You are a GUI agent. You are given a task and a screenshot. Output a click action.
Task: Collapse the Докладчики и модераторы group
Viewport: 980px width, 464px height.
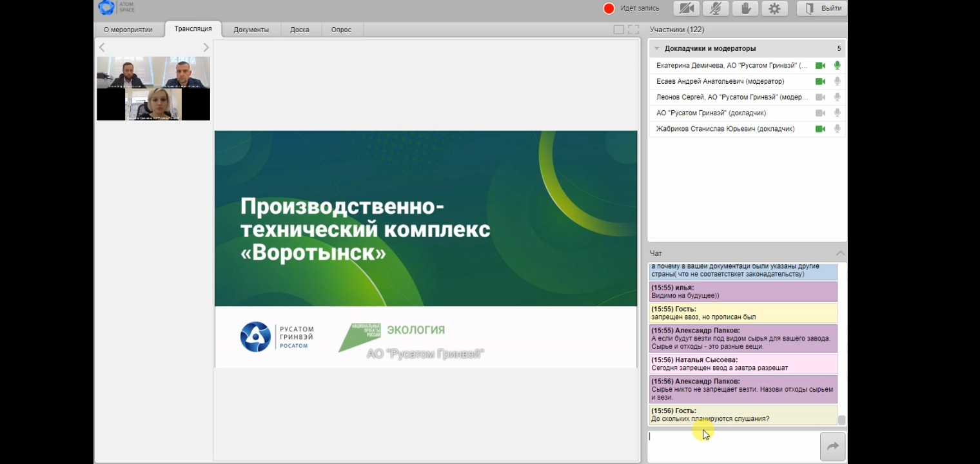(656, 48)
